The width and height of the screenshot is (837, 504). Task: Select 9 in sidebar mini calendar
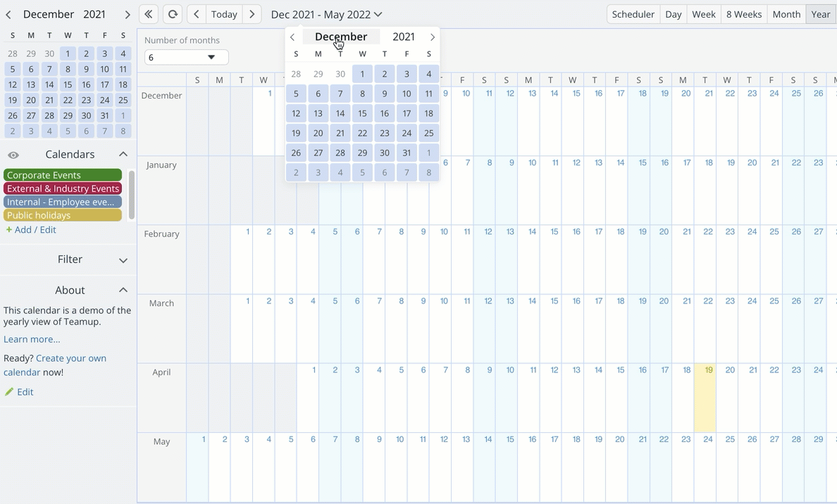[x=86, y=69]
